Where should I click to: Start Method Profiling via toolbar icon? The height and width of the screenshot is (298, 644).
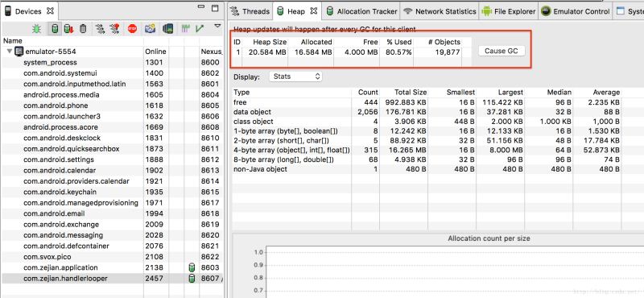(115, 29)
